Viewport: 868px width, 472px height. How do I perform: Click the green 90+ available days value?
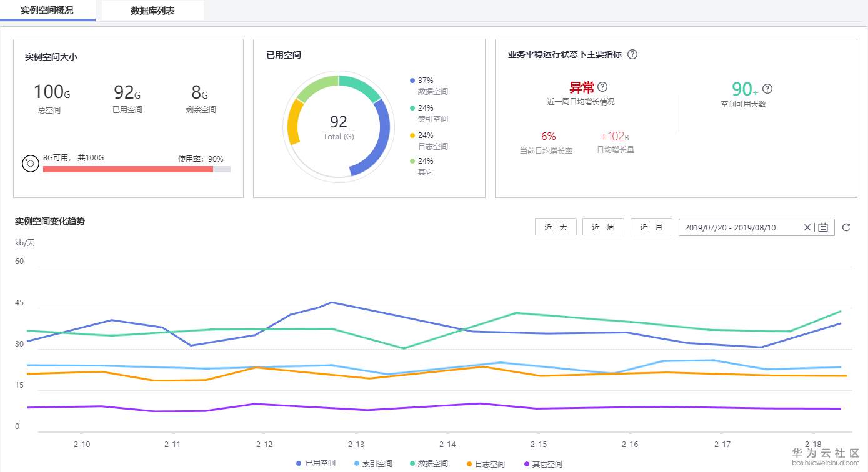pyautogui.click(x=745, y=89)
